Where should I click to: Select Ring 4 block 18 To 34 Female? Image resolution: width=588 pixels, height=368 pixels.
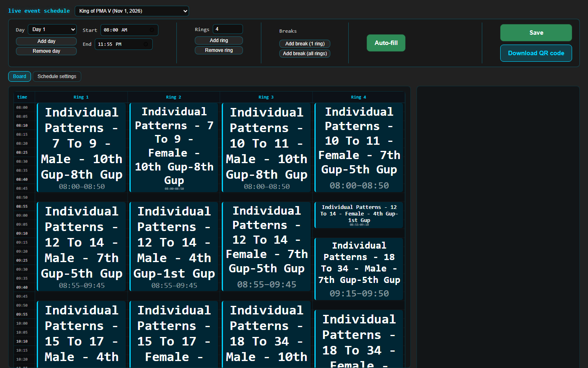[x=359, y=339]
